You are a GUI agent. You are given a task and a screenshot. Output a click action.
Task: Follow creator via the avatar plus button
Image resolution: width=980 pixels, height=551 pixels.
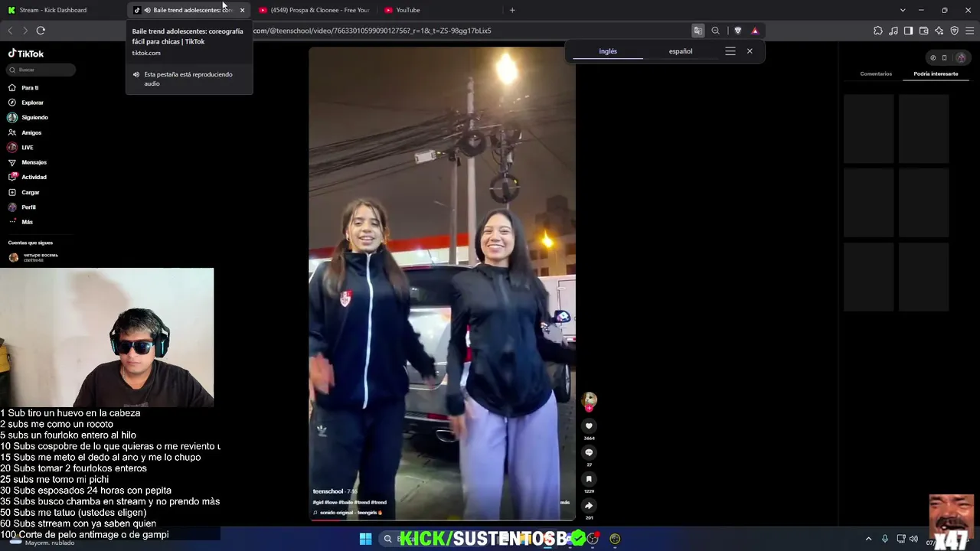[x=589, y=408]
